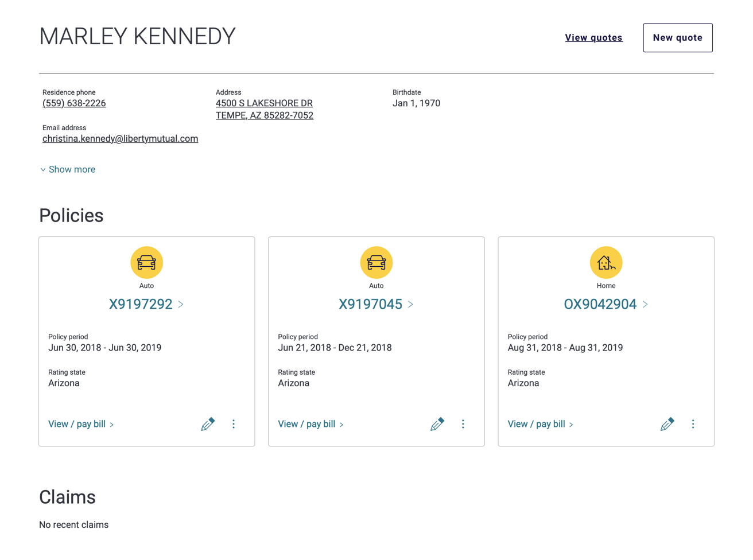Open the three-dot menu on policy X9197292

pyautogui.click(x=234, y=424)
